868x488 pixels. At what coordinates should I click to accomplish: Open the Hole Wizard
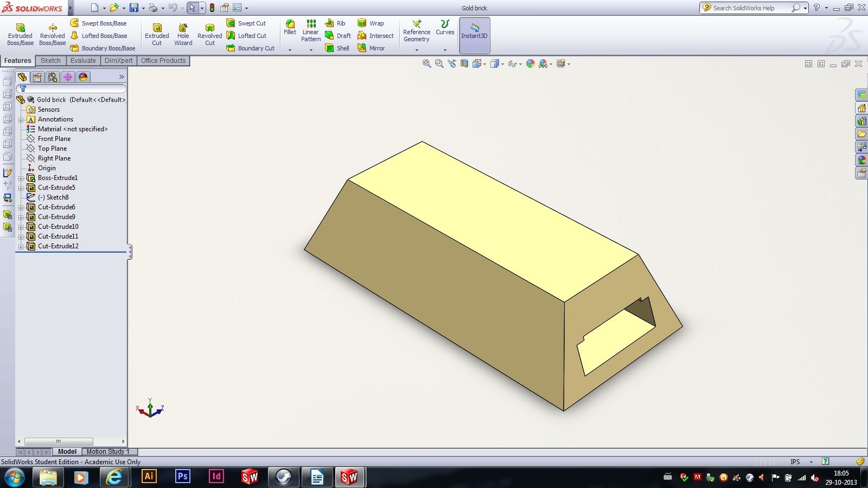[x=183, y=33]
